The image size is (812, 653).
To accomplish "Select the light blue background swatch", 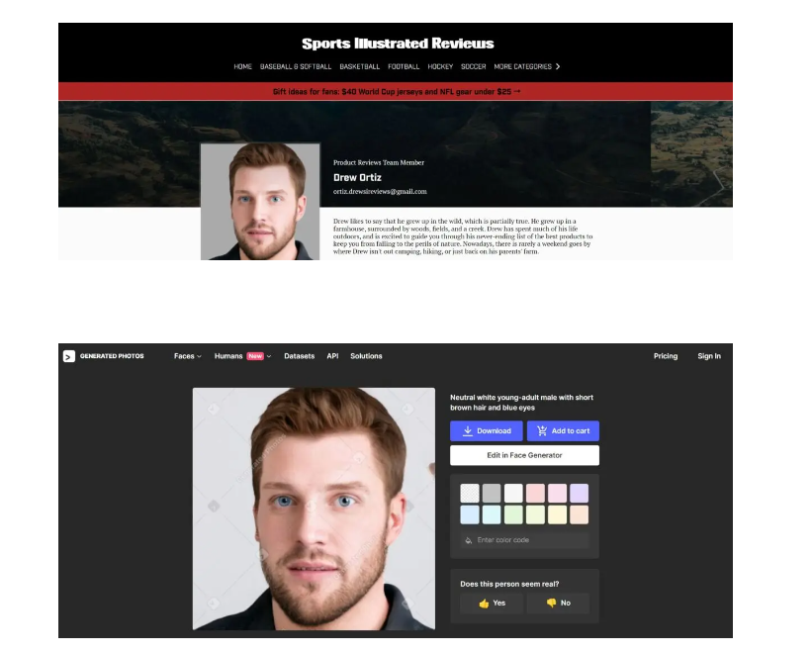I will pyautogui.click(x=470, y=514).
